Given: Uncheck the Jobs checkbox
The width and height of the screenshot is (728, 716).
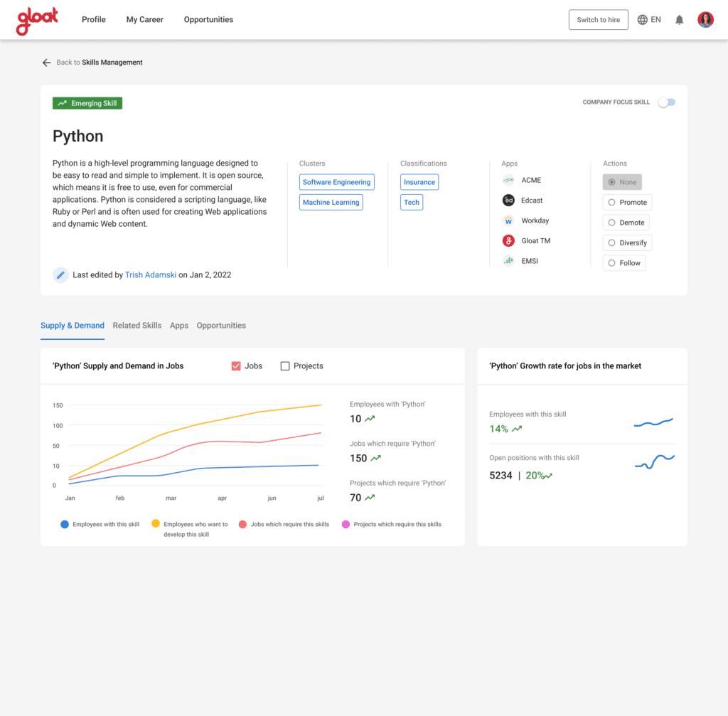Looking at the screenshot, I should tap(236, 366).
